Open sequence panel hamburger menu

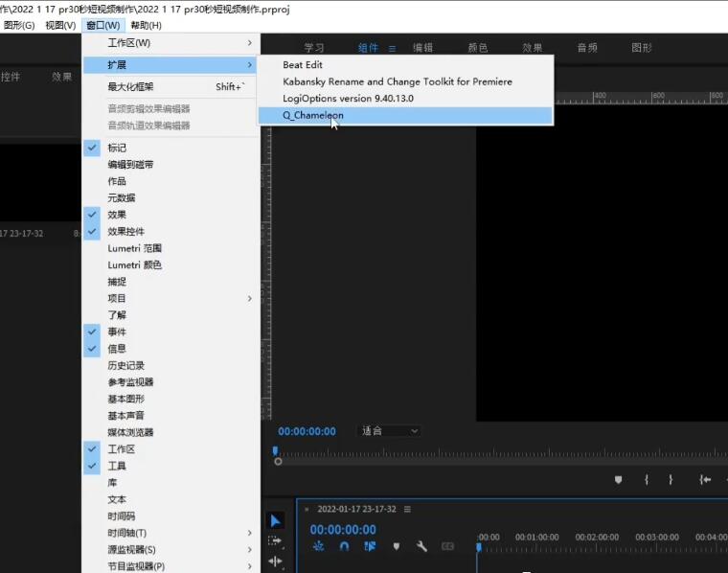pos(407,509)
